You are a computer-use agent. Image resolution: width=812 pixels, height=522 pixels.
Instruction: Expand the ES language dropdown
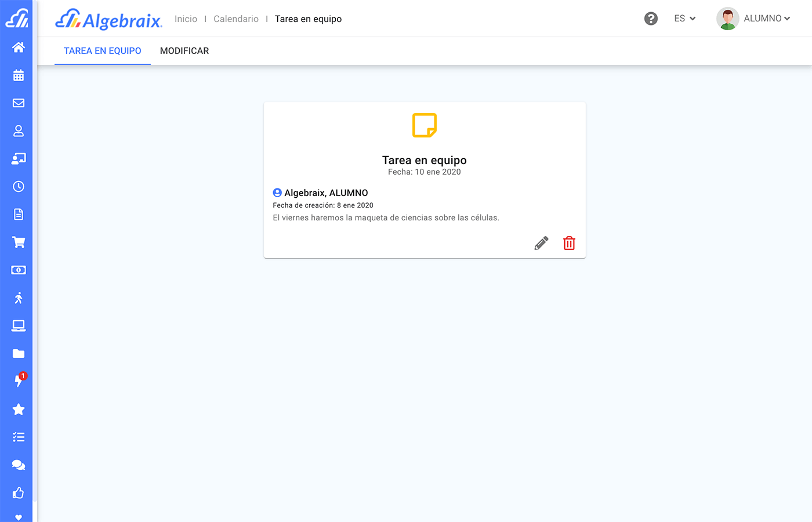coord(684,19)
